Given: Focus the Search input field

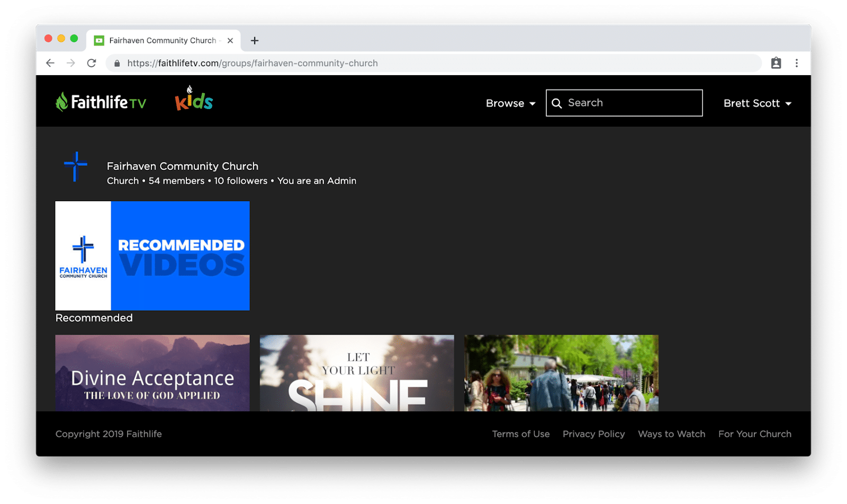Looking at the screenshot, I should 624,103.
